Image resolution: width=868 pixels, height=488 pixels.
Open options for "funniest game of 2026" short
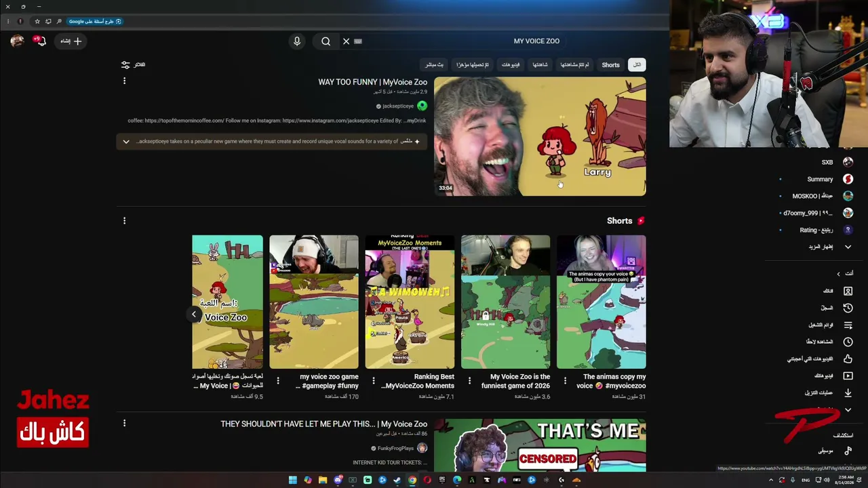coord(469,381)
